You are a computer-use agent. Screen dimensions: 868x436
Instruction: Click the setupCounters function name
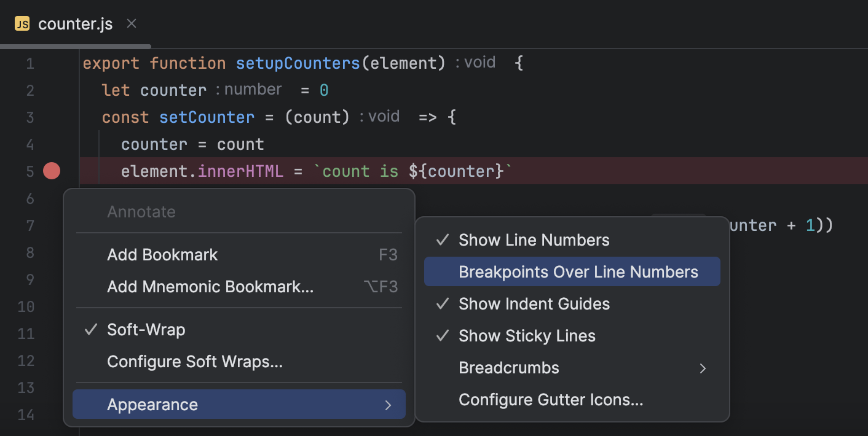pyautogui.click(x=298, y=63)
